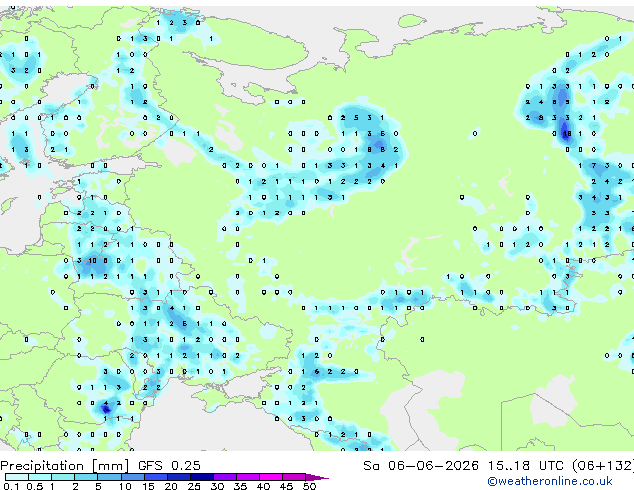Pick the legend swatch for 40–45 mm
The height and width of the screenshot is (490, 634).
point(271,477)
